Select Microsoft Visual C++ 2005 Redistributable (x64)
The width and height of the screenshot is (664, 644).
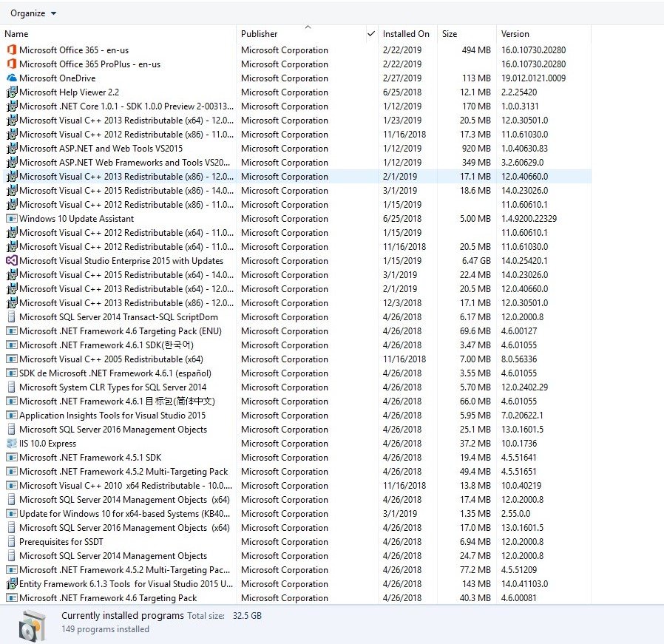pyautogui.click(x=111, y=359)
